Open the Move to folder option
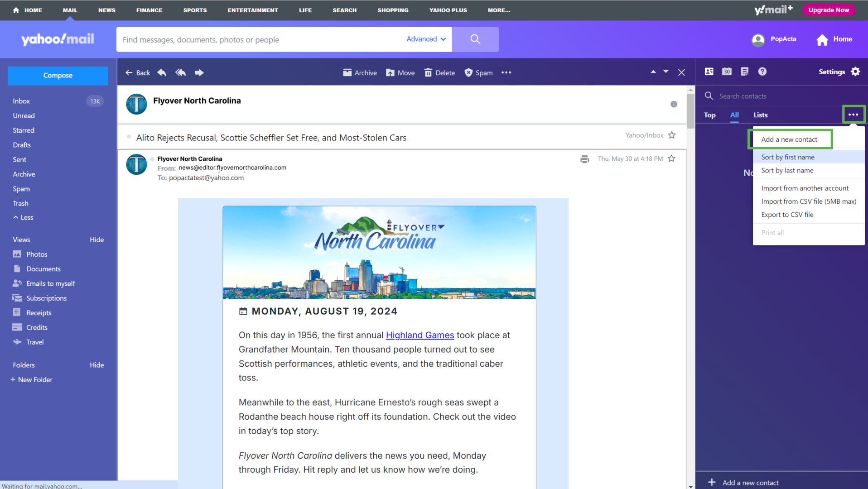 (x=400, y=72)
